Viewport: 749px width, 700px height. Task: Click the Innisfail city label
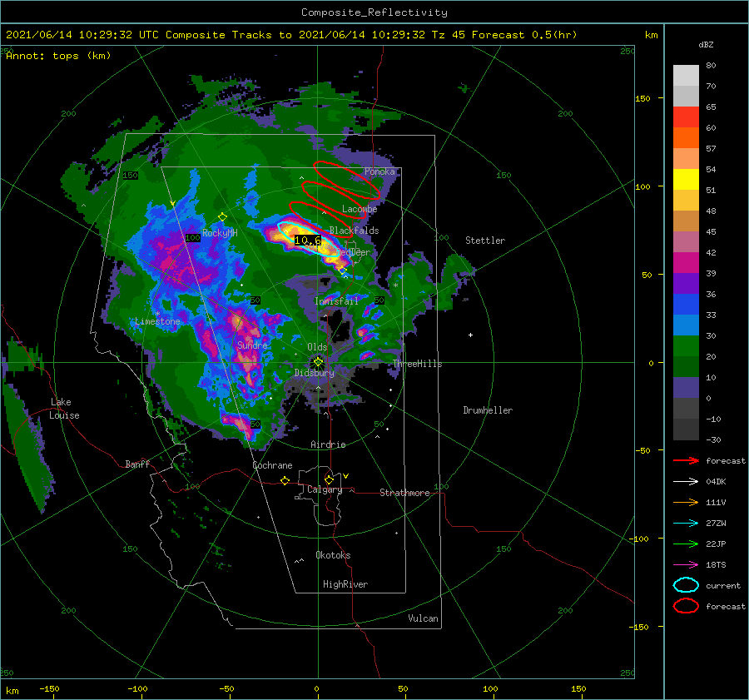point(337,301)
